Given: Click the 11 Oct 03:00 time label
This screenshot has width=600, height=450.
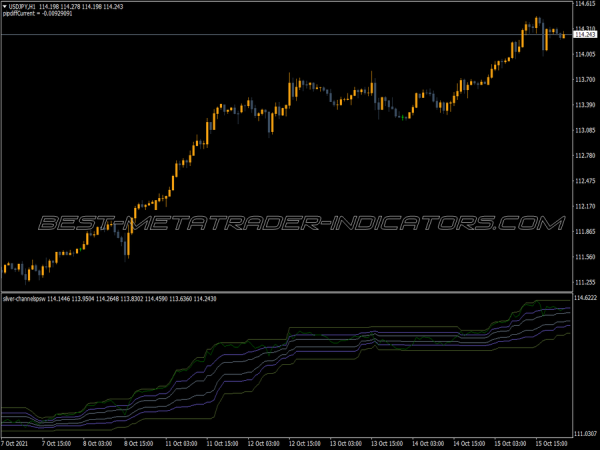Looking at the screenshot, I should [x=181, y=444].
